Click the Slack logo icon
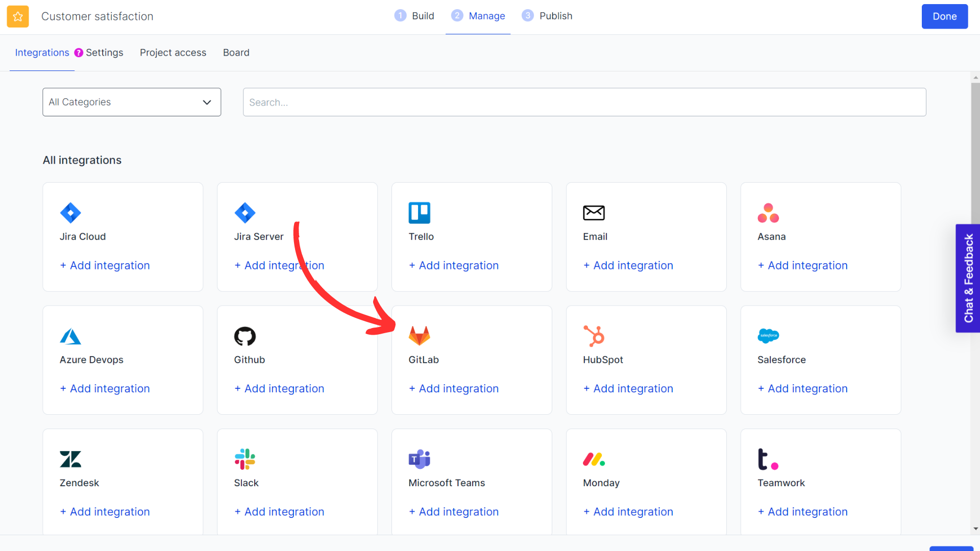This screenshot has width=980, height=551. tap(244, 459)
